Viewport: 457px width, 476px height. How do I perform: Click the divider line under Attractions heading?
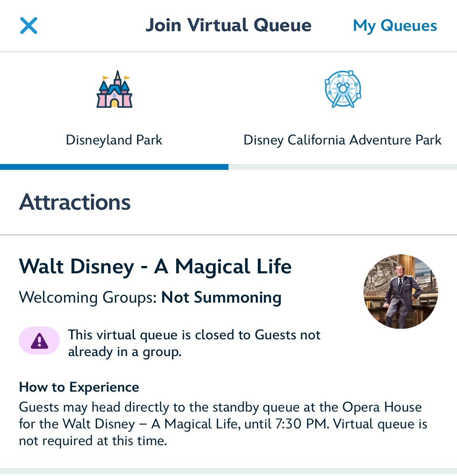click(x=228, y=235)
